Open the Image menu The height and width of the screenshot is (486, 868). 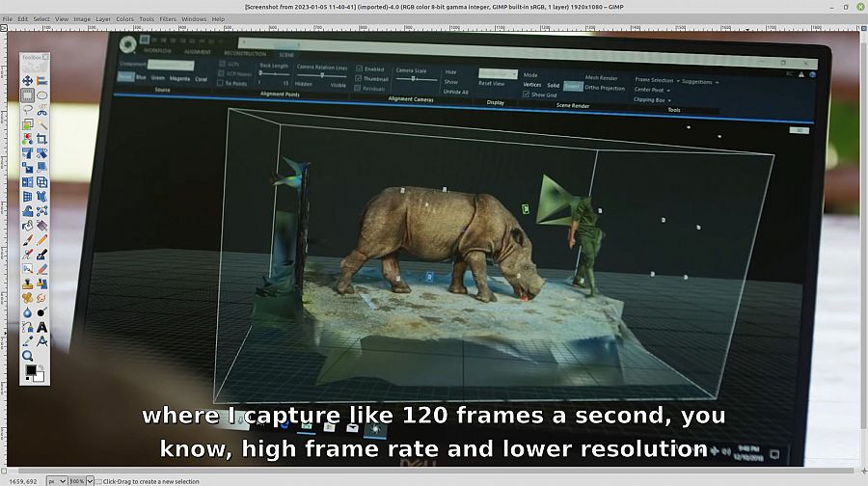coord(82,19)
